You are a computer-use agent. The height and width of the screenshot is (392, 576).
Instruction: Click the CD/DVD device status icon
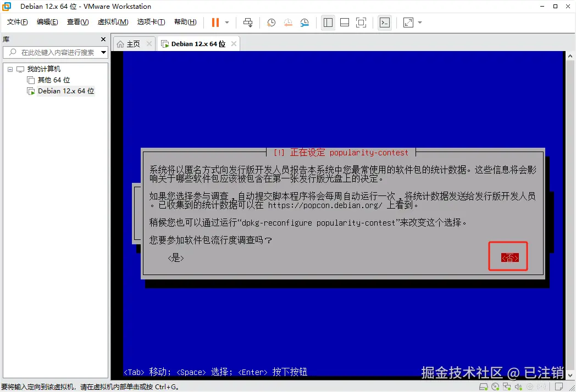pyautogui.click(x=495, y=387)
